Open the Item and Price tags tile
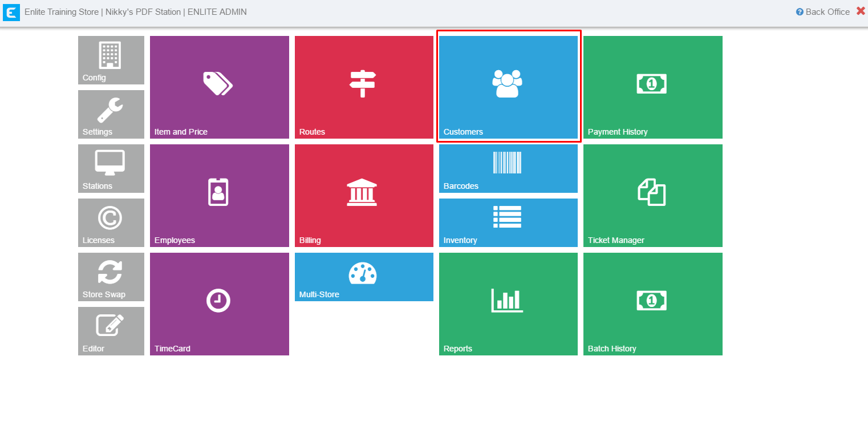 point(220,87)
